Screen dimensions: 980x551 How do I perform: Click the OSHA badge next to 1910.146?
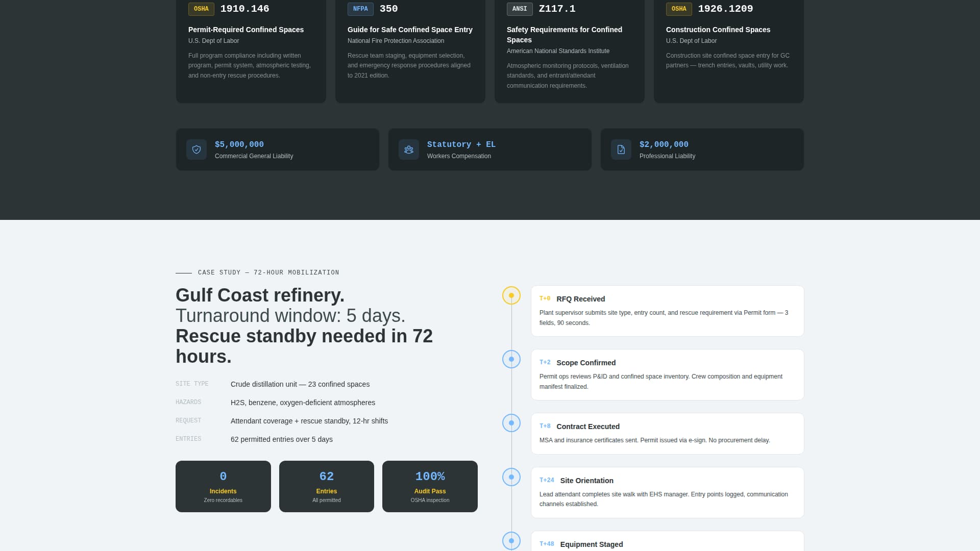point(201,9)
